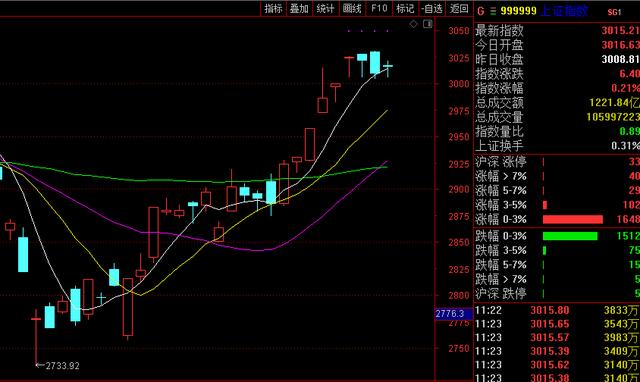The width and height of the screenshot is (640, 382).
Task: Click the 返回 back button
Action: coord(459,9)
